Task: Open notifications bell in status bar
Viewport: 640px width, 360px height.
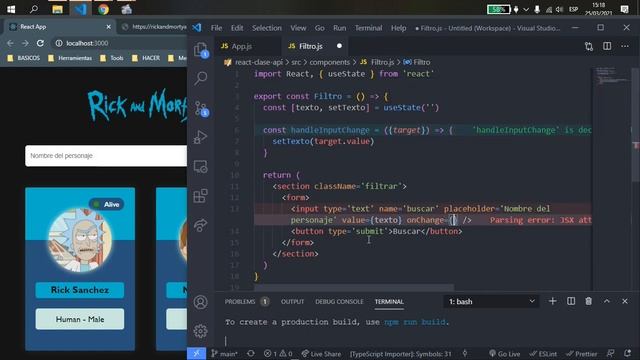Action: pos(628,353)
